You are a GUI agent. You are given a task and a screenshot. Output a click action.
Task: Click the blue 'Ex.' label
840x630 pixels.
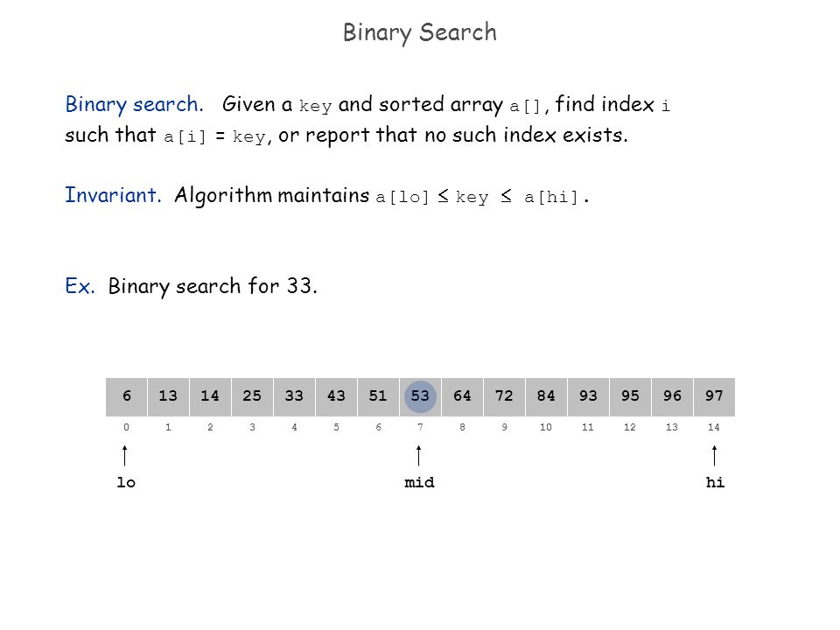click(80, 286)
